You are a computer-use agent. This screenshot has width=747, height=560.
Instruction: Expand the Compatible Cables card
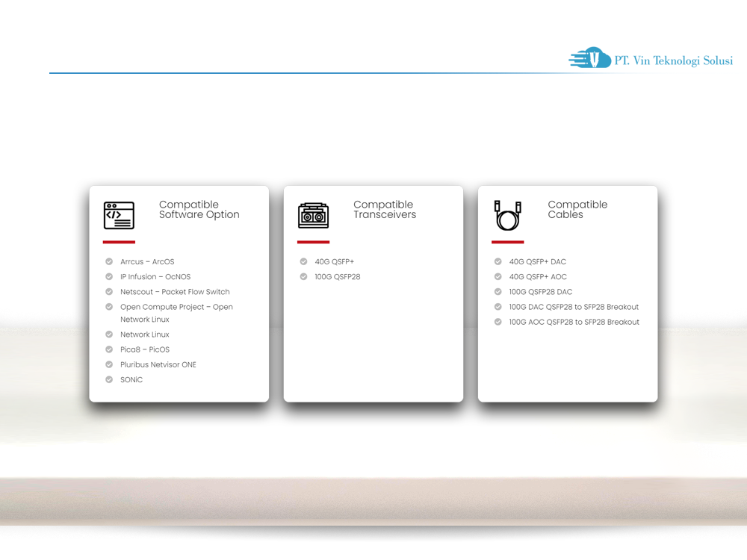click(568, 293)
